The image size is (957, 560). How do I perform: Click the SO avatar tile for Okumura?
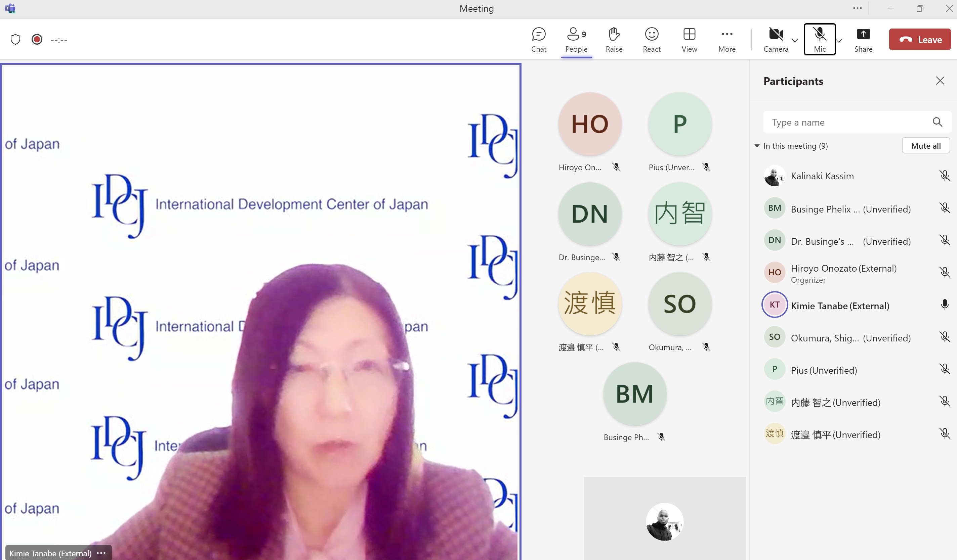(x=679, y=304)
